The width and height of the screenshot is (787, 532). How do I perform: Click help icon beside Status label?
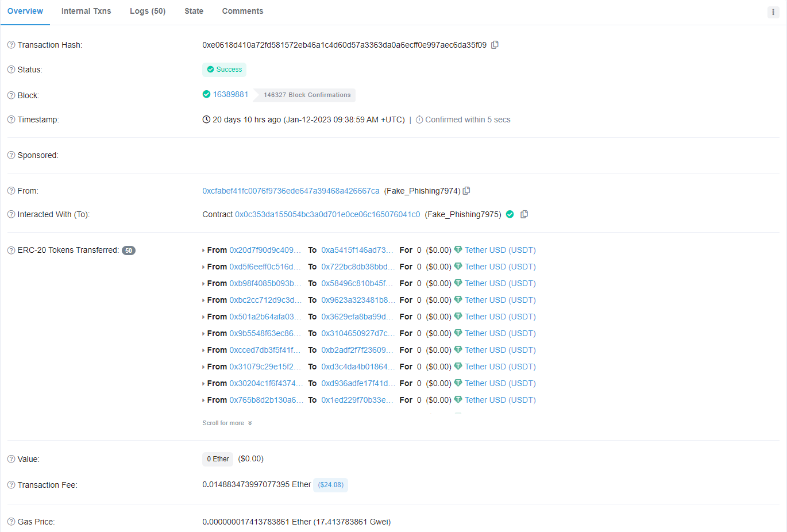coord(11,70)
